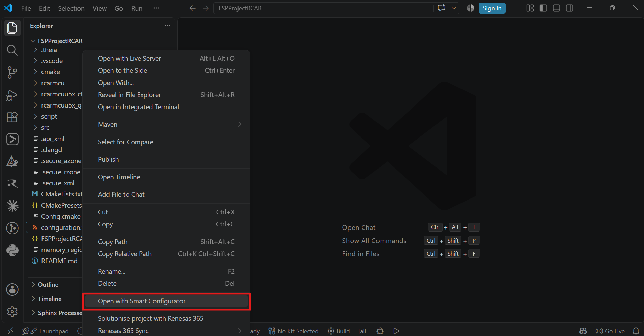Click No Kit Selected in status bar
The image size is (644, 336).
(x=293, y=331)
